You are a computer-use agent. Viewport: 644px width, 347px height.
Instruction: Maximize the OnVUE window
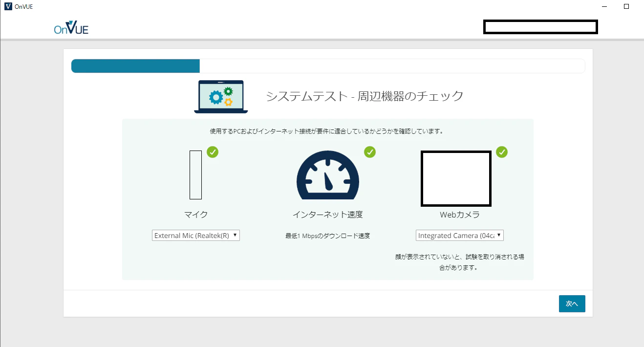[x=626, y=6]
